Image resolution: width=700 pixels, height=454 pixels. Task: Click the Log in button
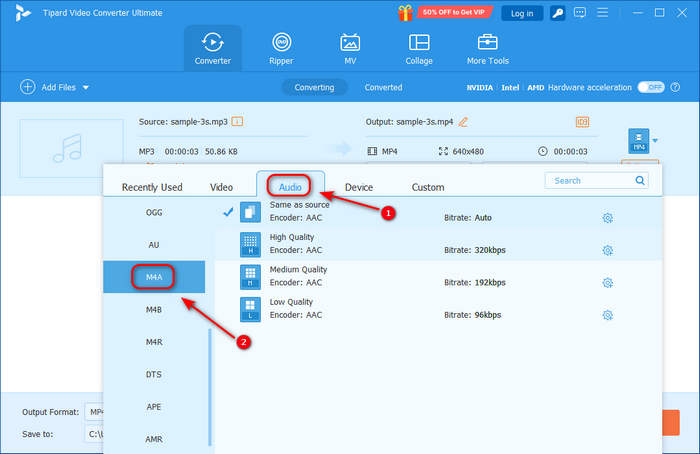(x=522, y=13)
